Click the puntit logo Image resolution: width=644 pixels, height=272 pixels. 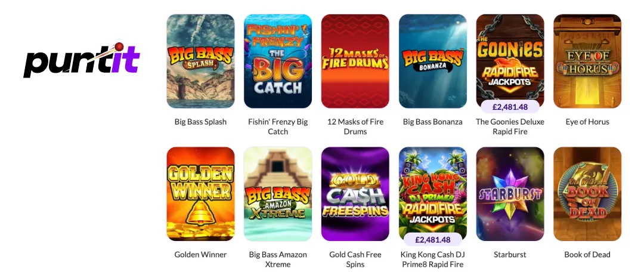82,60
